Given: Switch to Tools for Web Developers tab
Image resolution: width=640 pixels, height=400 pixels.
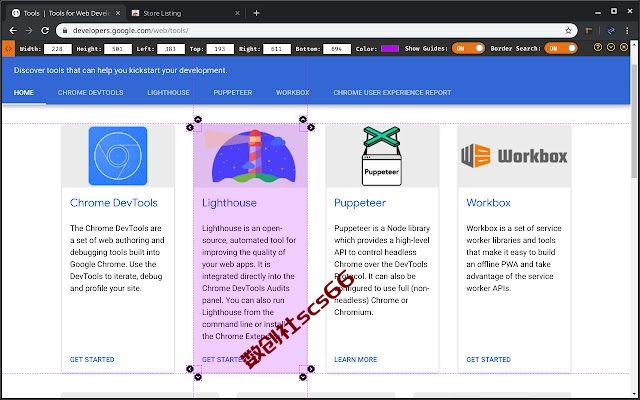Looking at the screenshot, I should click(65, 13).
